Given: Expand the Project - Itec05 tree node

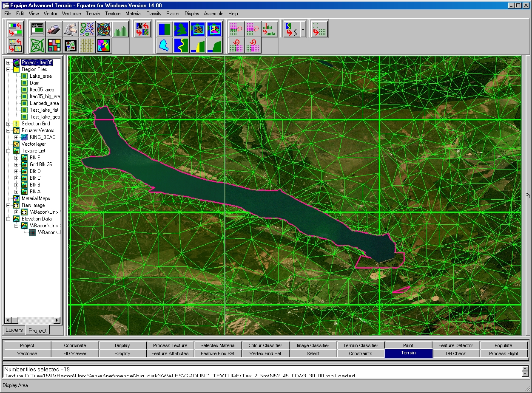Looking at the screenshot, I should click(8, 62).
